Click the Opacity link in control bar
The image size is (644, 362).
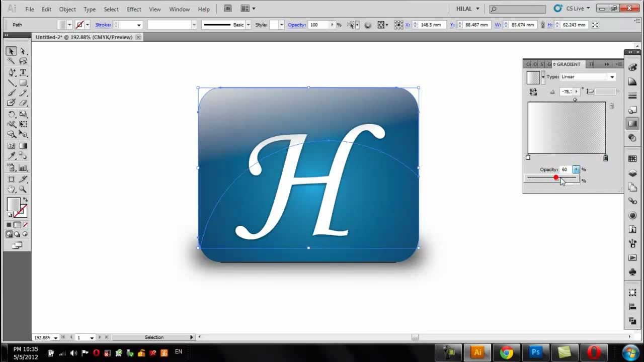tap(297, 25)
